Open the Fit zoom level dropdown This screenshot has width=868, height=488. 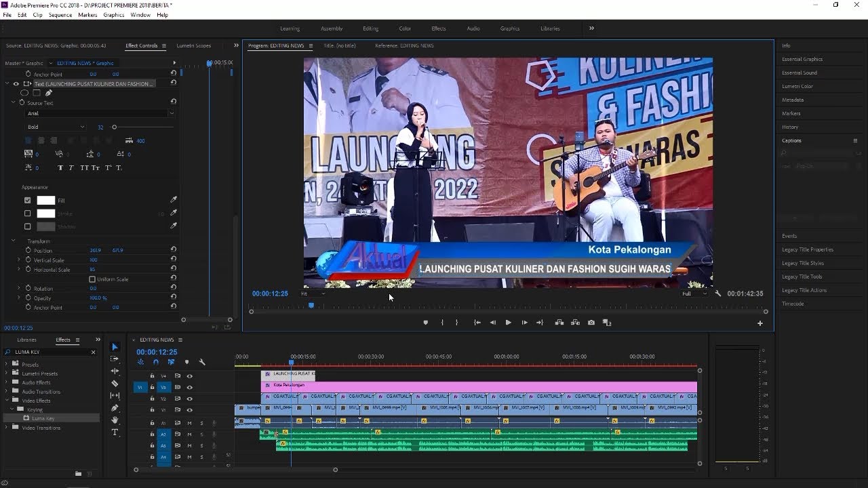click(313, 293)
